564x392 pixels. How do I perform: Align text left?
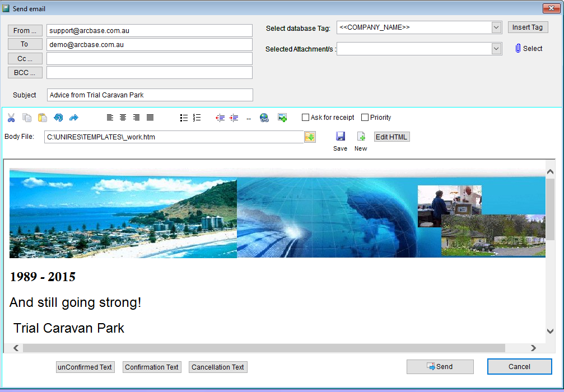click(110, 117)
